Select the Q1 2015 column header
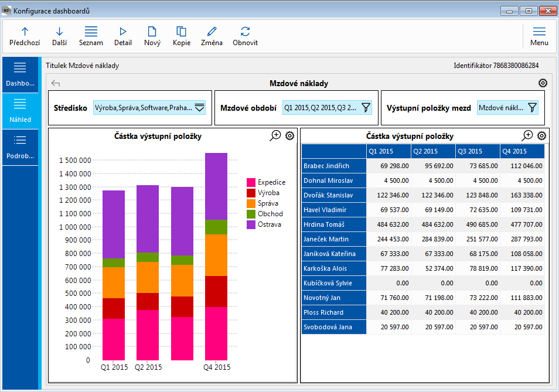559x392 pixels. [x=388, y=151]
